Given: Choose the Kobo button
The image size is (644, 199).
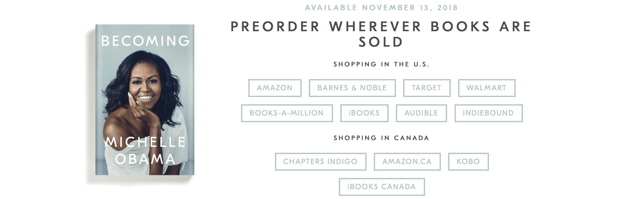Looking at the screenshot, I should coord(468,161).
